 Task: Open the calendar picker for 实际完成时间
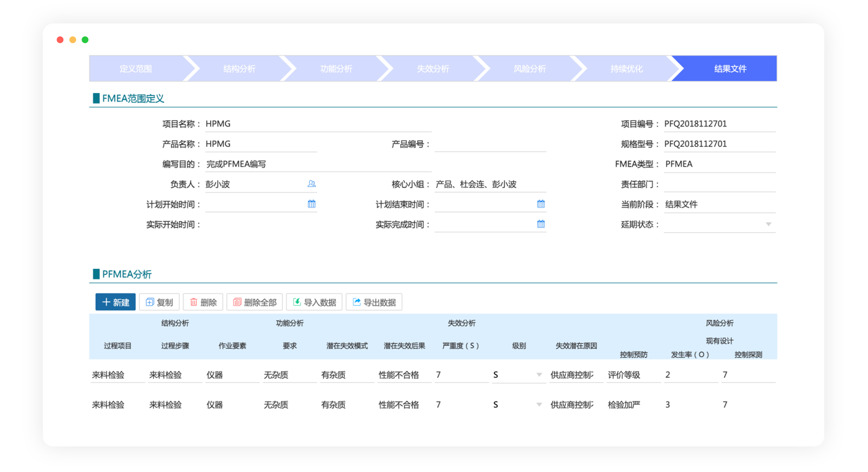541,224
